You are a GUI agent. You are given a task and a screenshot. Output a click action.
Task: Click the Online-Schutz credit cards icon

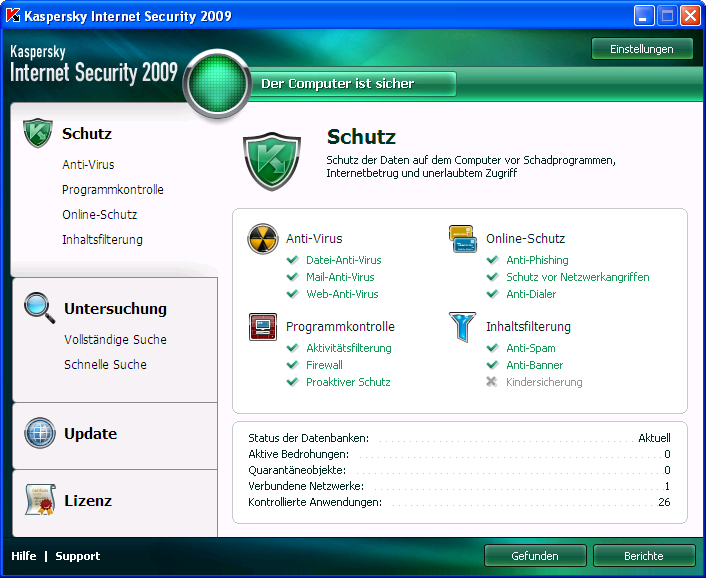click(x=462, y=239)
